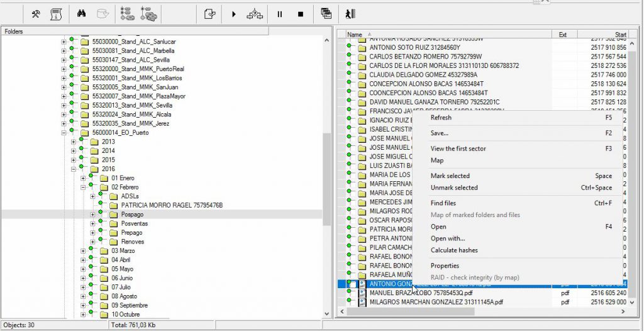644x331 pixels.
Task: Tick checkbox for MANUEL BRAZA COBO pdf
Action: (353, 293)
